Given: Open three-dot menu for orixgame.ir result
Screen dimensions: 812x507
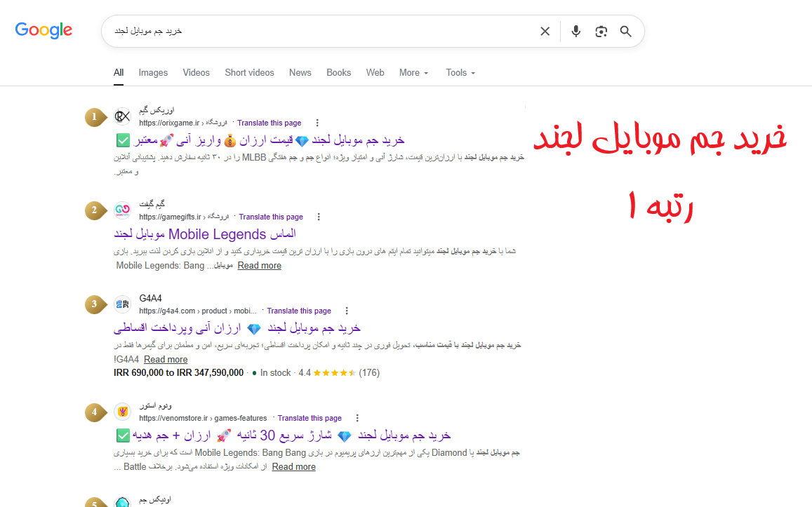Looking at the screenshot, I should pos(317,123).
